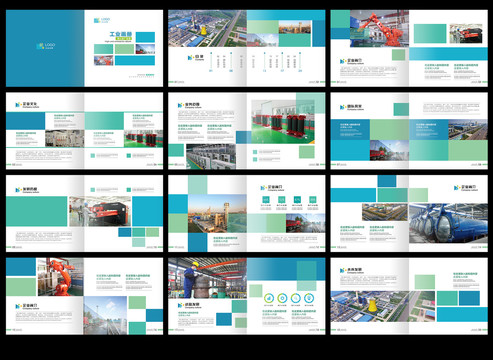Pick the large teal block left of punching machine

coord(37,212)
